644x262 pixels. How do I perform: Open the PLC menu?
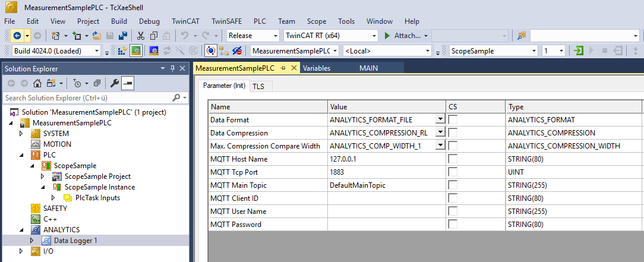[260, 21]
